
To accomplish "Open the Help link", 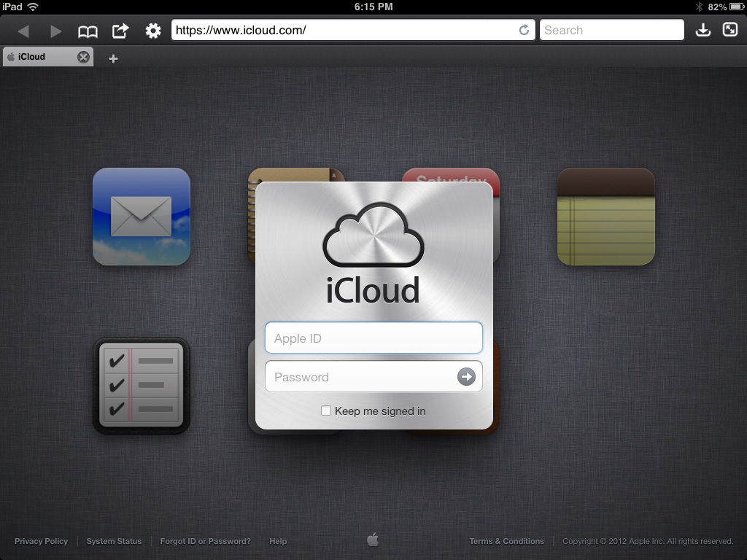I will pyautogui.click(x=278, y=541).
